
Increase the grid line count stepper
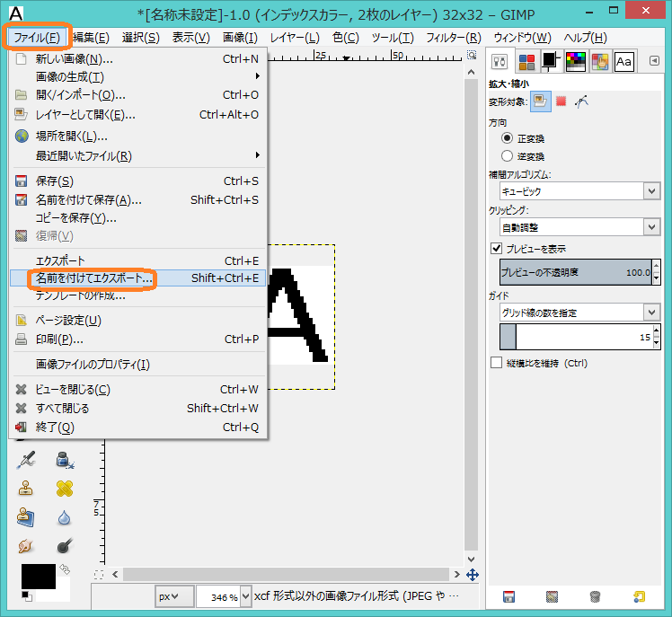pyautogui.click(x=656, y=331)
